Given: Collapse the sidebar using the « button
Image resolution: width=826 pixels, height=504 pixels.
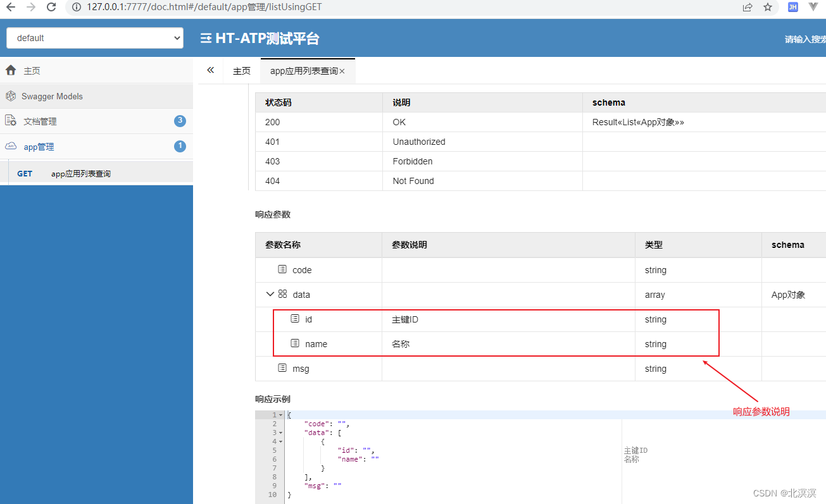Looking at the screenshot, I should coord(210,70).
